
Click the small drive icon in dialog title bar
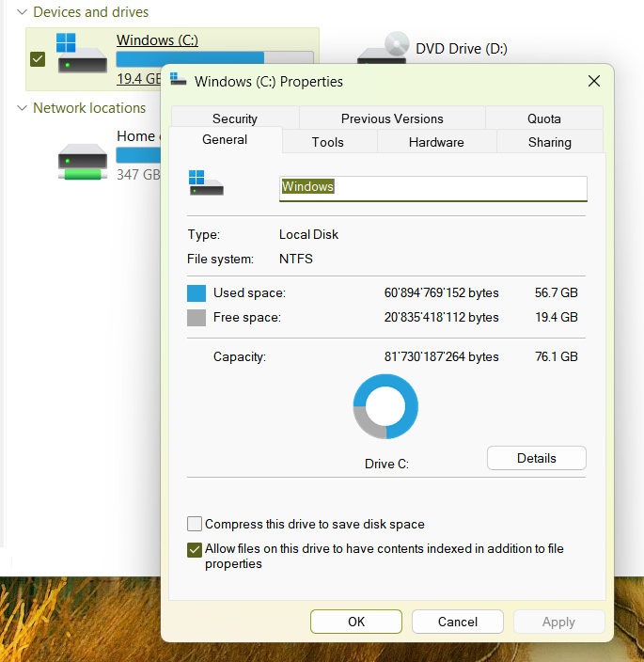click(x=179, y=81)
